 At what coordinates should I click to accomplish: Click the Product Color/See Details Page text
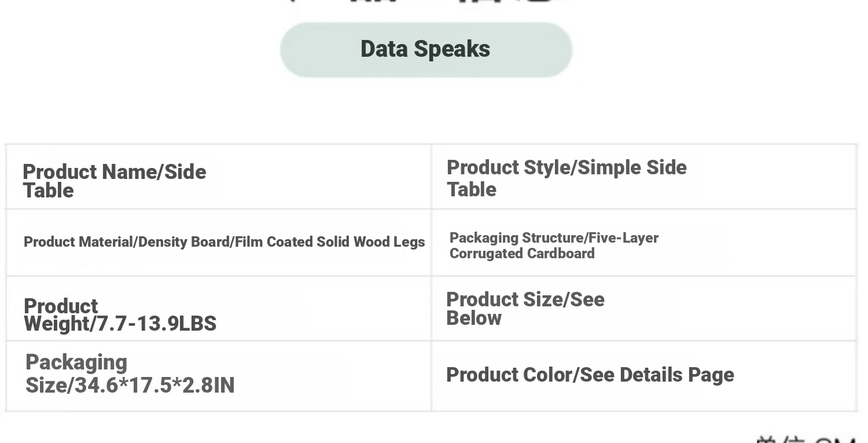tap(590, 375)
